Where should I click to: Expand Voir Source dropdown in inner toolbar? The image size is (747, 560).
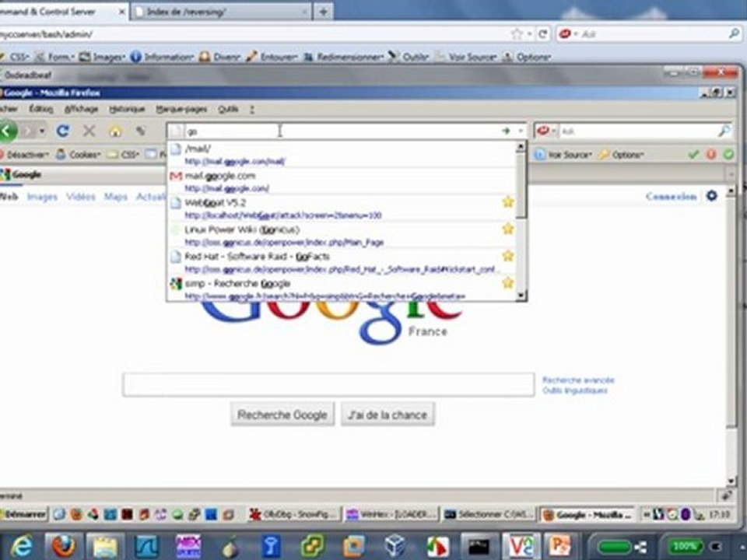[x=563, y=154]
